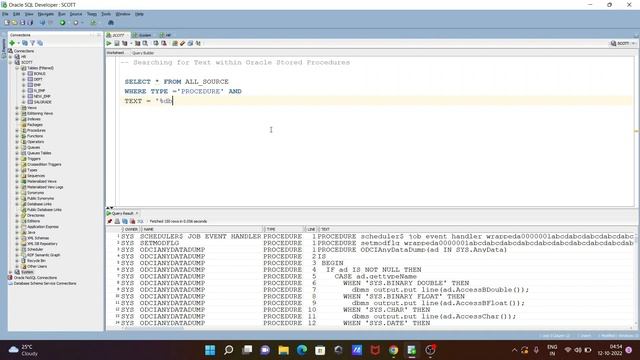
Task: Click the SQL Tuning Advisor magnifier icon
Action: [x=145, y=43]
